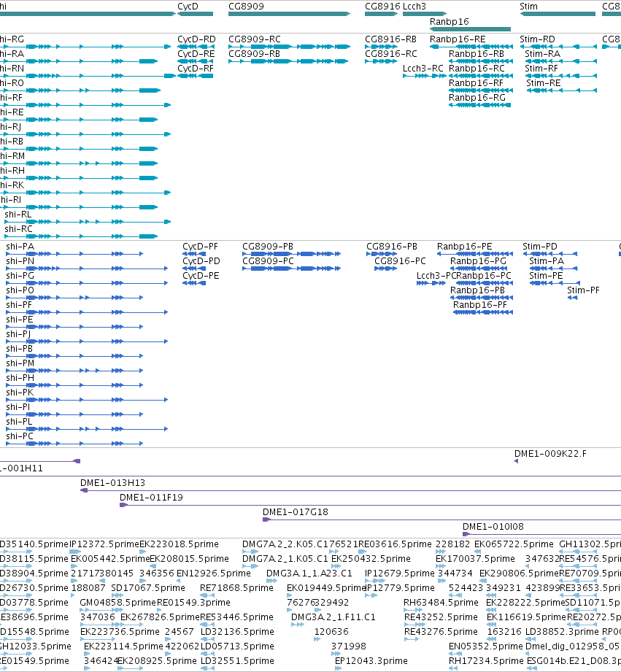The image size is (621, 672).
Task: Click transcript Stim-RD
Action: click(537, 39)
